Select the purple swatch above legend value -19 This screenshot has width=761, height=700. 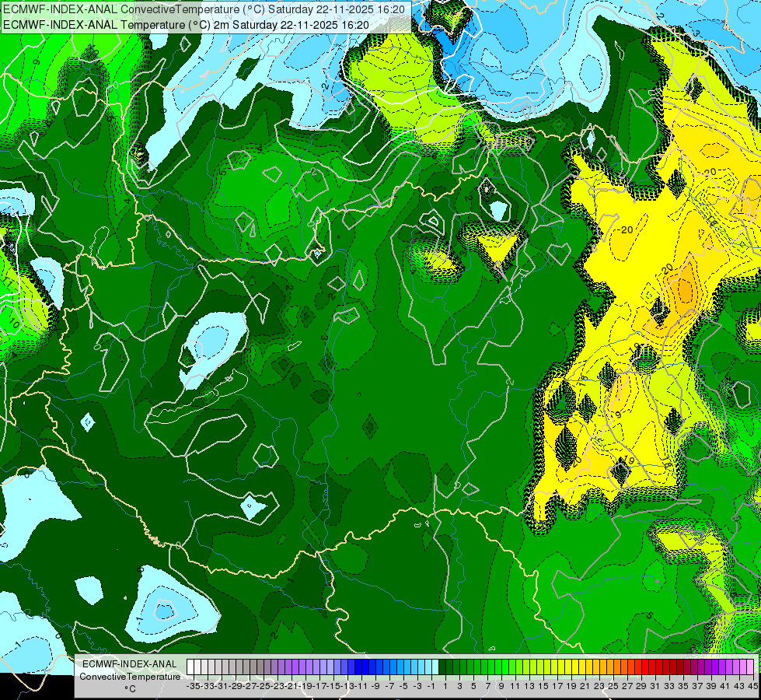pos(302,667)
